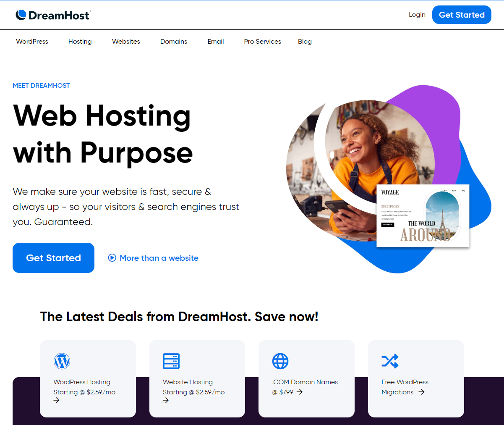Viewport: 504px width, 425px height.
Task: Open the Hosting navigation menu
Action: [80, 42]
